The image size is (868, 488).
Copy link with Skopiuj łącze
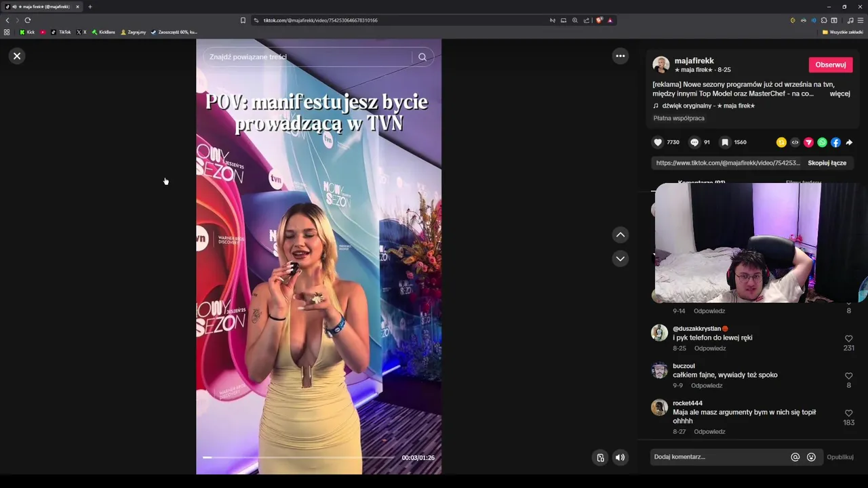pyautogui.click(x=827, y=163)
